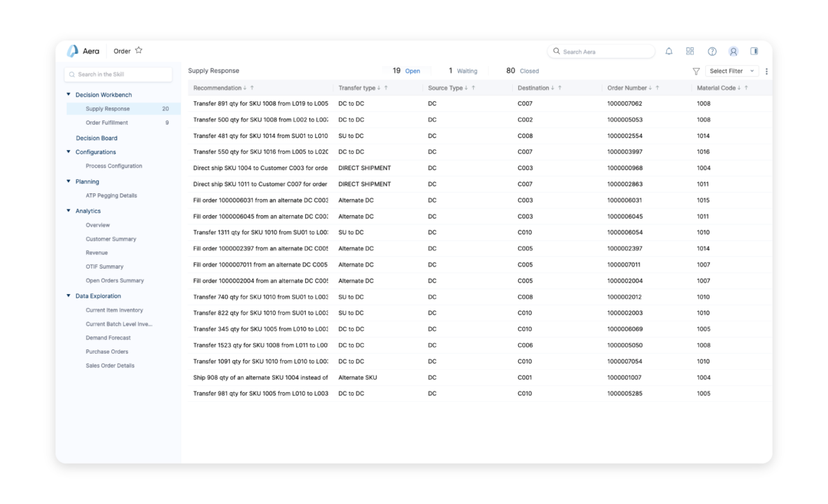Open the user profile icon

[732, 51]
